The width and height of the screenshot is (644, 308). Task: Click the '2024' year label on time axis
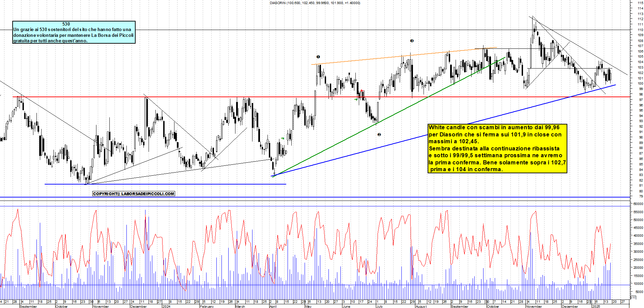tap(166, 306)
